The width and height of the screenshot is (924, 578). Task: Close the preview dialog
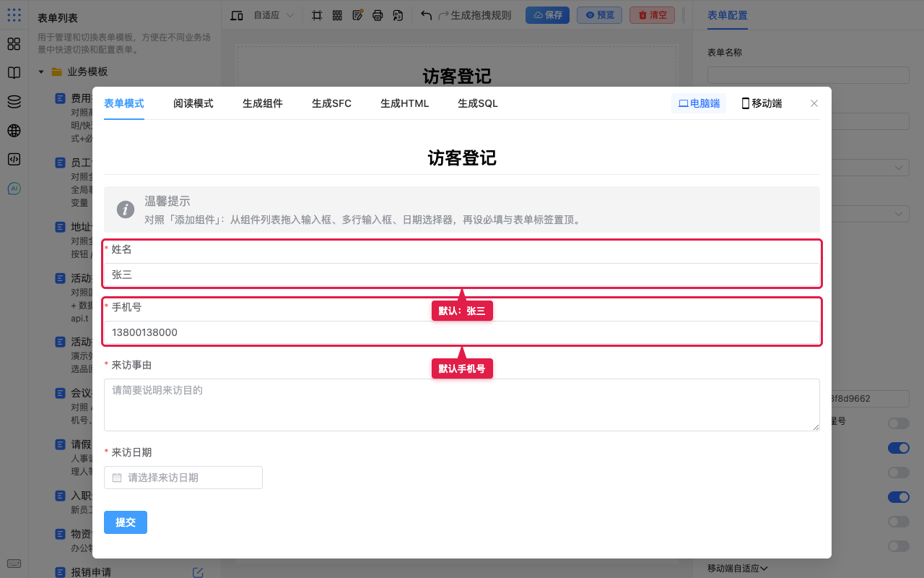[x=814, y=103]
